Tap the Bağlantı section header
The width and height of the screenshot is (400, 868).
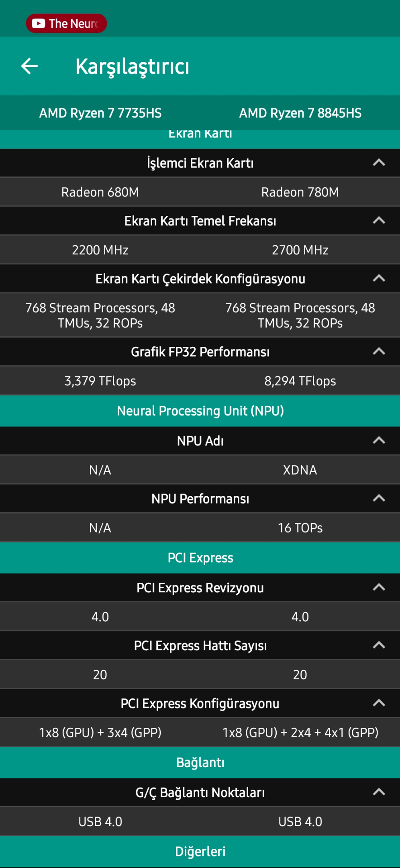(200, 762)
